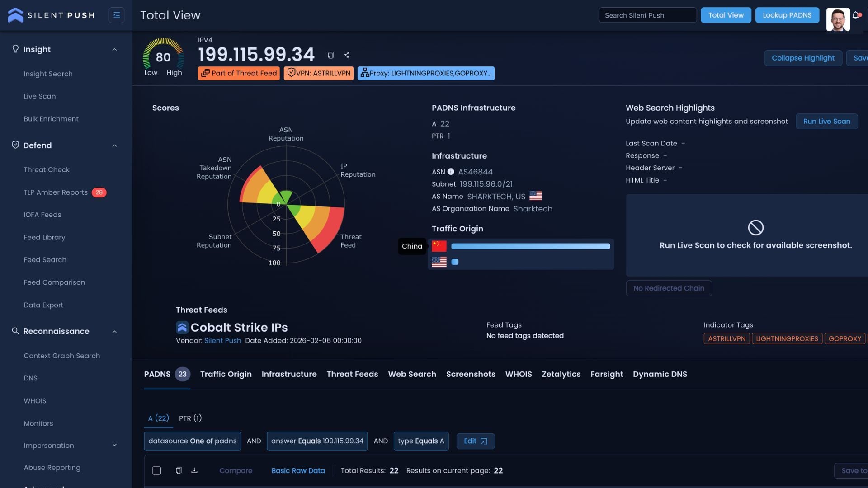
Task: Open the Web Search tab
Action: pos(412,374)
